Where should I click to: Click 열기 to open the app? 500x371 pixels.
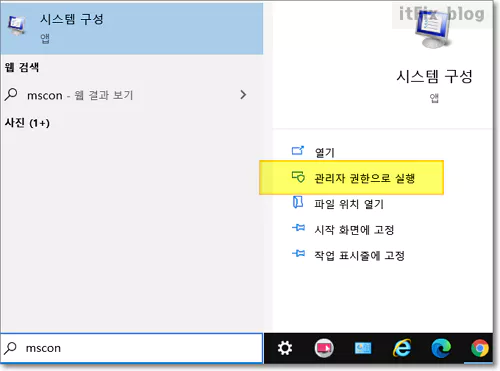point(324,152)
